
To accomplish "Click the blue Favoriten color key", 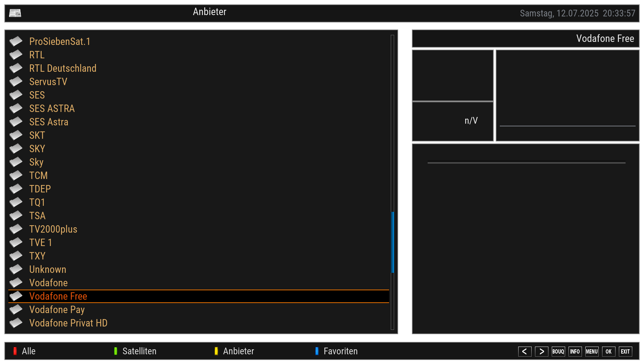I will pos(317,351).
